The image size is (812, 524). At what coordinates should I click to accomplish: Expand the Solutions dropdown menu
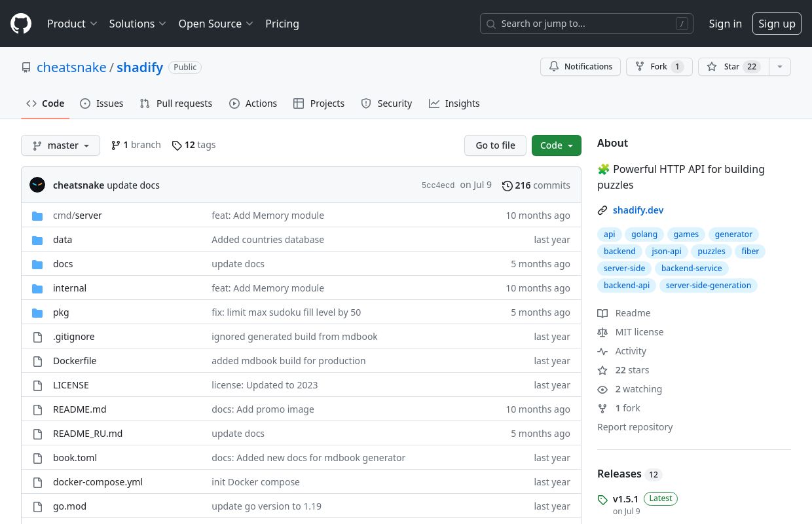click(x=138, y=24)
